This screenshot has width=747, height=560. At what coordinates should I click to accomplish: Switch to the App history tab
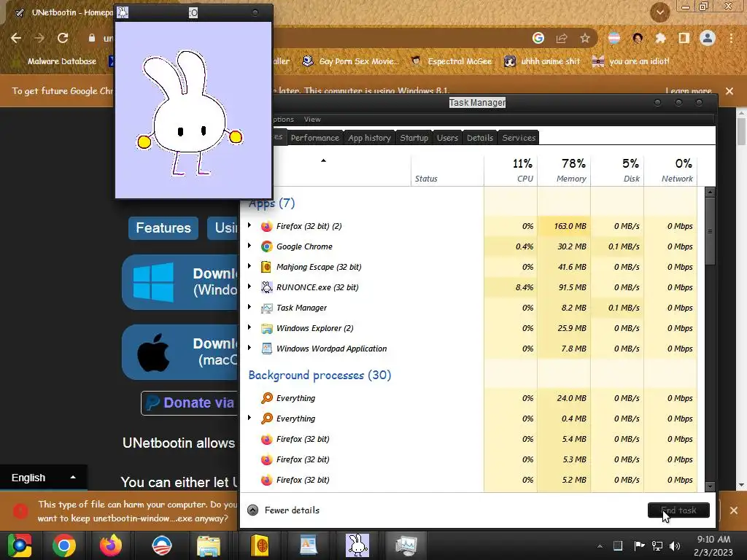point(369,138)
